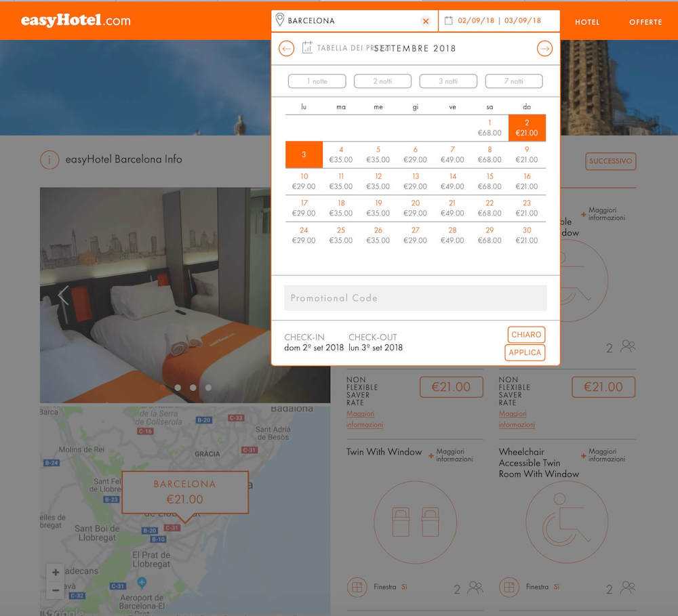
Task: Click the hotel info circle icon
Action: click(49, 160)
